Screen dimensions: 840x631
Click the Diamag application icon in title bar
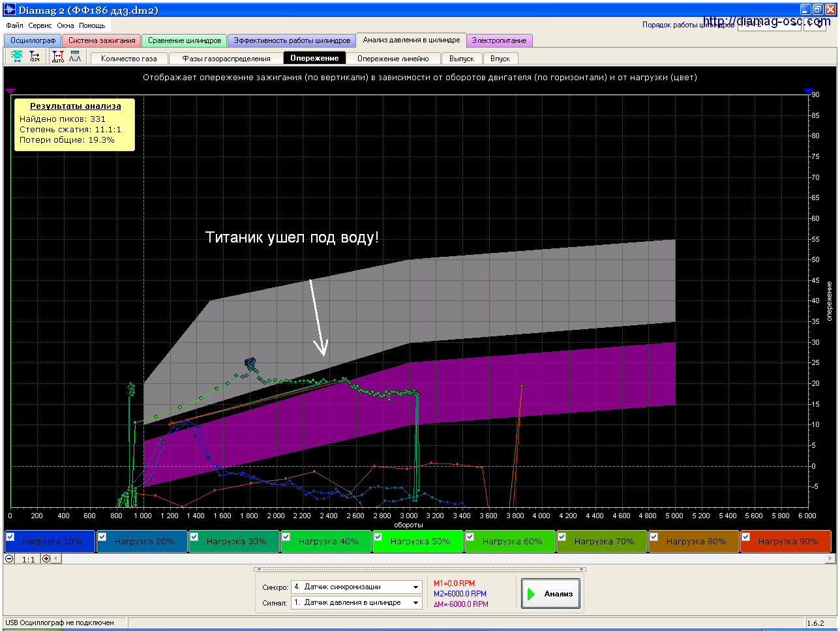point(9,10)
